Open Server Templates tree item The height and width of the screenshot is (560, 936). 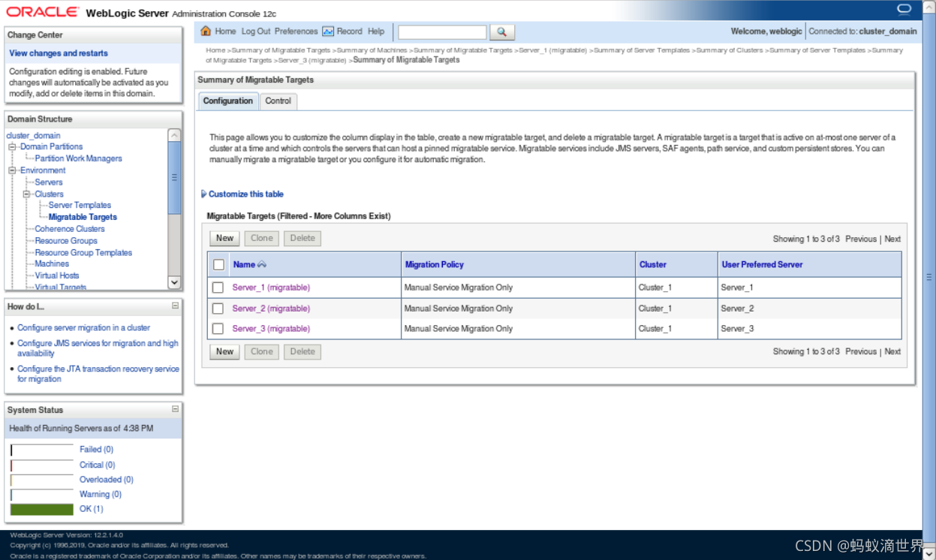pyautogui.click(x=80, y=205)
